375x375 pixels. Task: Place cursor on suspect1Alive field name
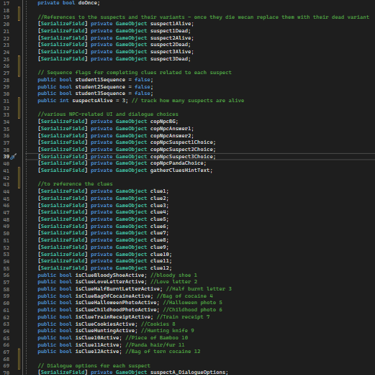(171, 24)
